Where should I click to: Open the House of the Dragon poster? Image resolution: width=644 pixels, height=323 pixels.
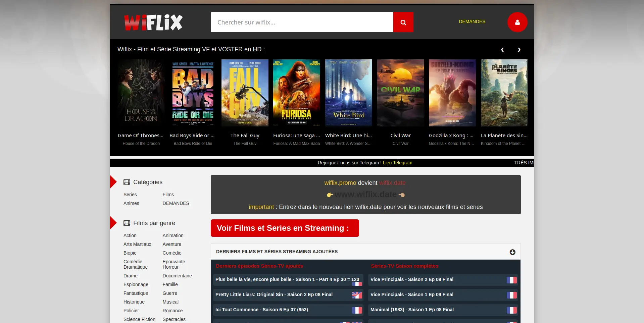click(141, 93)
